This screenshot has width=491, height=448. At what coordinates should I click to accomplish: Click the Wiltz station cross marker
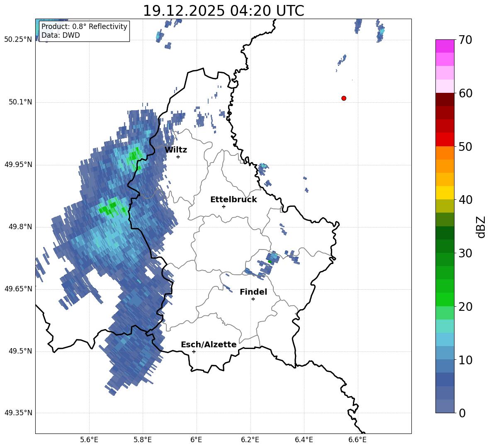178,157
